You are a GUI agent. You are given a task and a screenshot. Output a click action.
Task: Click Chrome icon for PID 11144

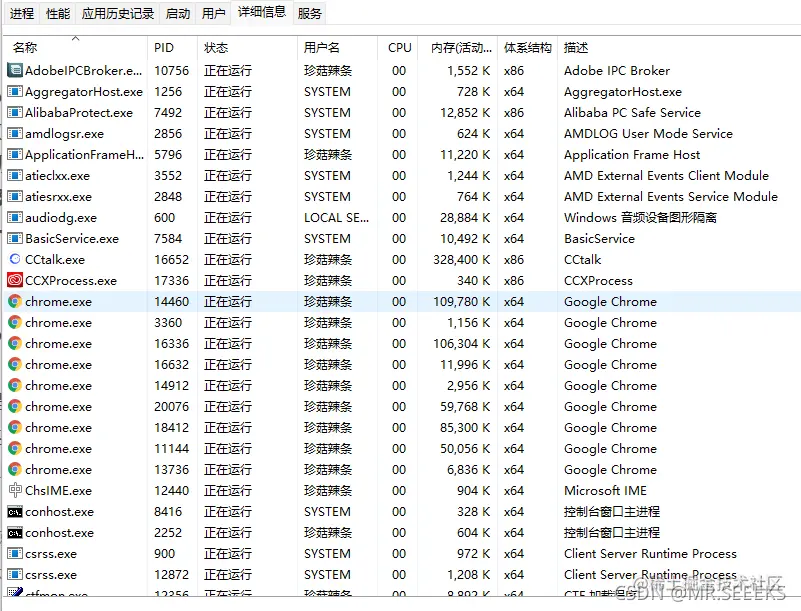15,448
